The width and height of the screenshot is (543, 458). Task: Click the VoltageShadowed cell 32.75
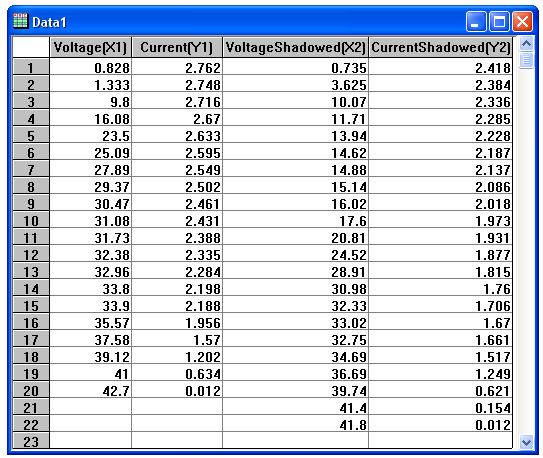pyautogui.click(x=295, y=339)
